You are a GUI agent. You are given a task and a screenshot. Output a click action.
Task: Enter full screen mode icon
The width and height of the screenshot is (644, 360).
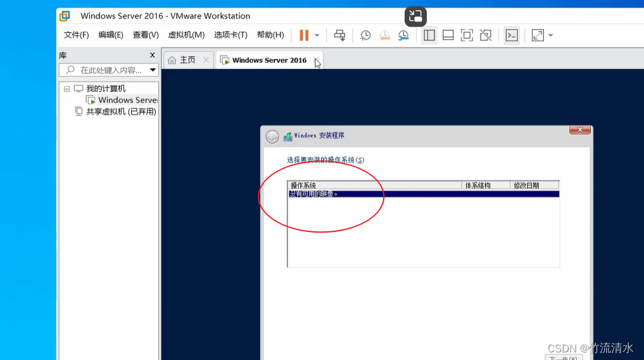click(x=467, y=35)
